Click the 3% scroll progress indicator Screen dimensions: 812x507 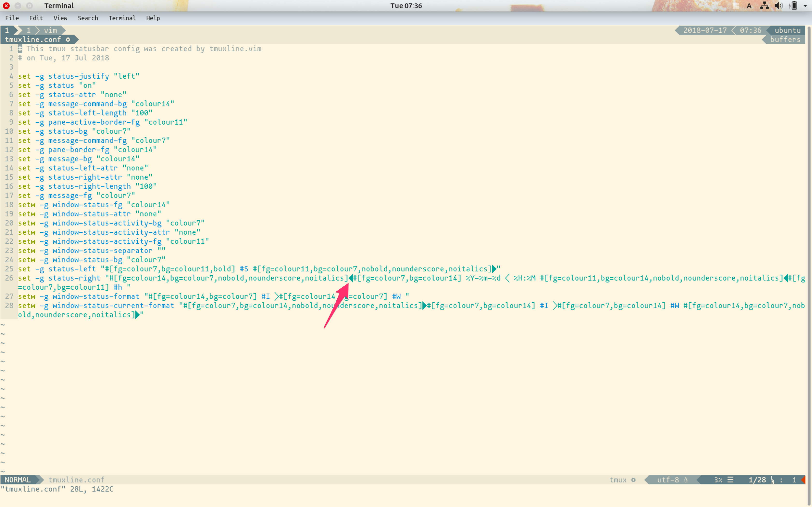point(718,480)
